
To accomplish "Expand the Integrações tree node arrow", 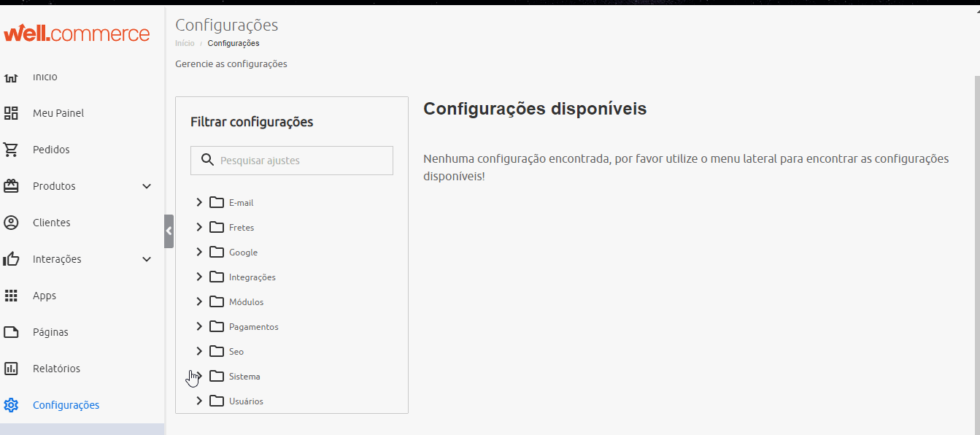I will pyautogui.click(x=199, y=277).
